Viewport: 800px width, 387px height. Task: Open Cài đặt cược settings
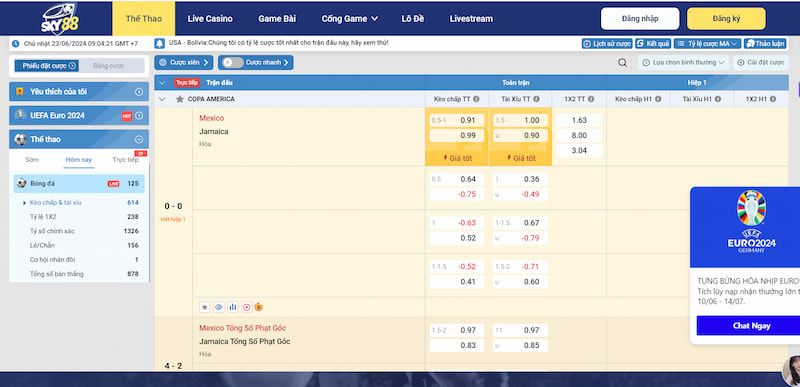(x=761, y=63)
